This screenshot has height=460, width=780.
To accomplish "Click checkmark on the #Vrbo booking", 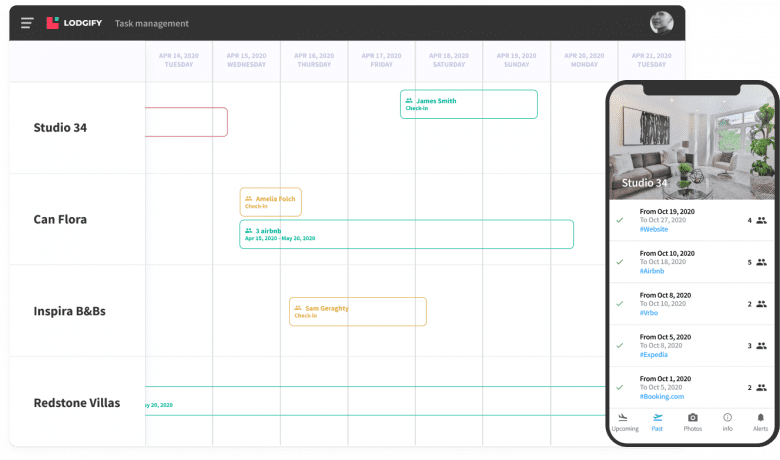I will coord(620,303).
